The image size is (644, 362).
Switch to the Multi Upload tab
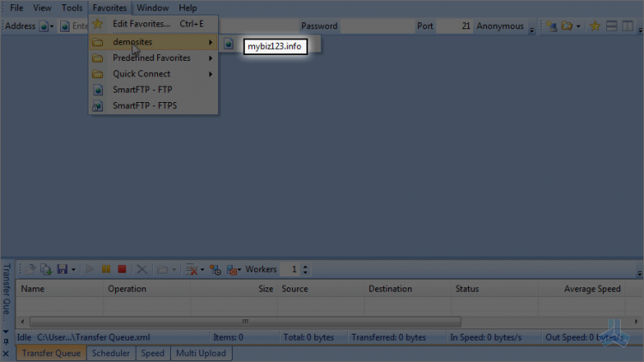[x=201, y=353]
